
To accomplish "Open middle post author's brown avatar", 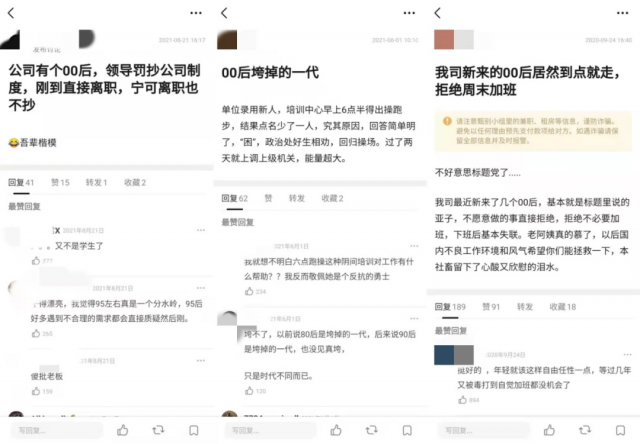I will point(227,40).
